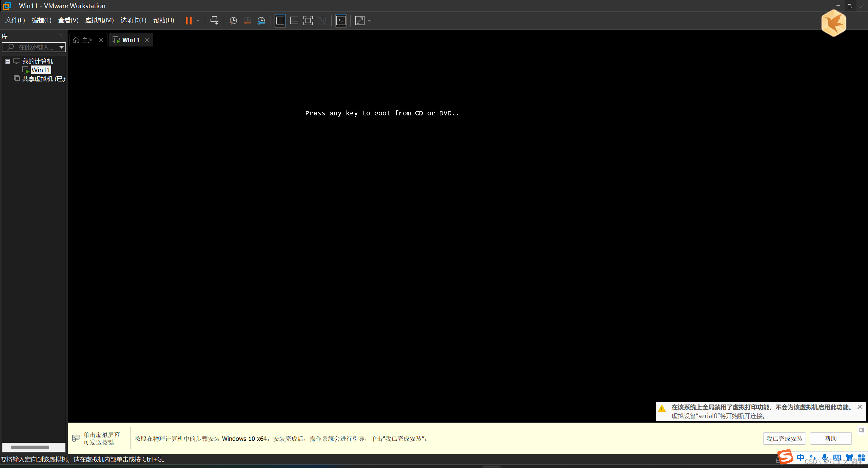Click the status bar Ctrl+G hint text
The image size is (868, 468).
(x=83, y=459)
